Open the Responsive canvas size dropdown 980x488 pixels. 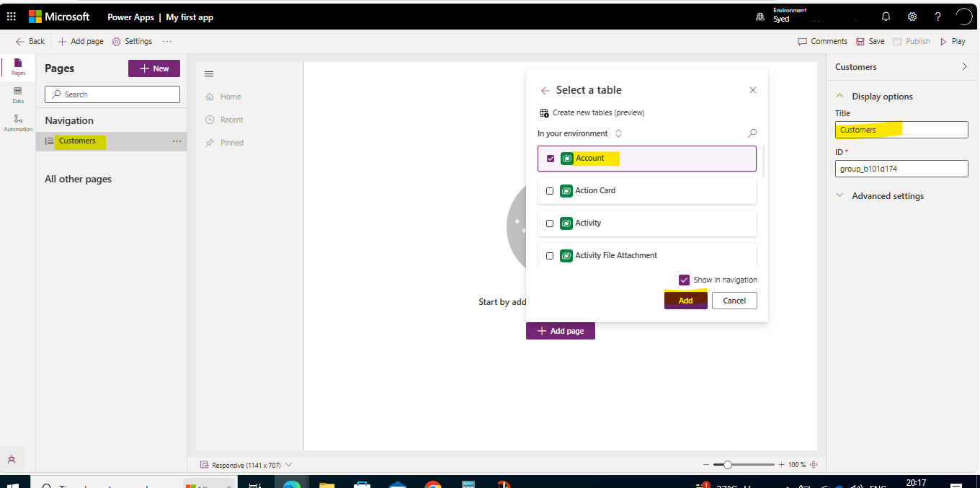coord(288,464)
